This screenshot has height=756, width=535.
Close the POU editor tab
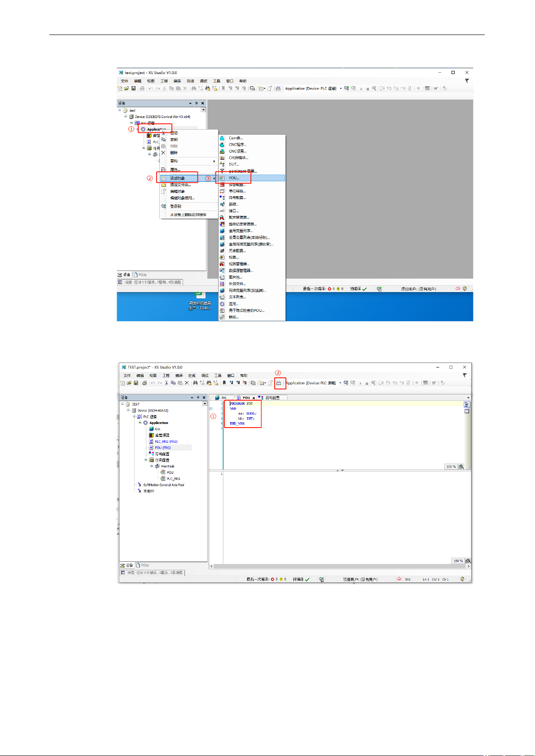(x=254, y=398)
